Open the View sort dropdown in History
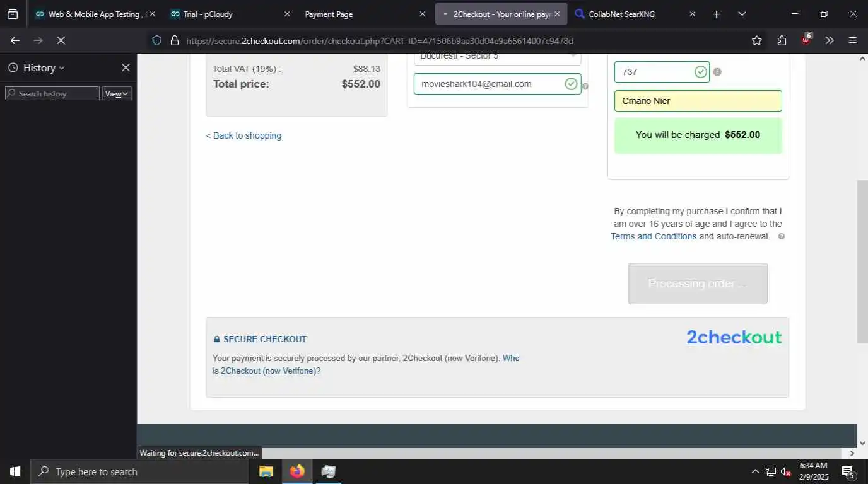This screenshot has height=484, width=868. pos(117,93)
